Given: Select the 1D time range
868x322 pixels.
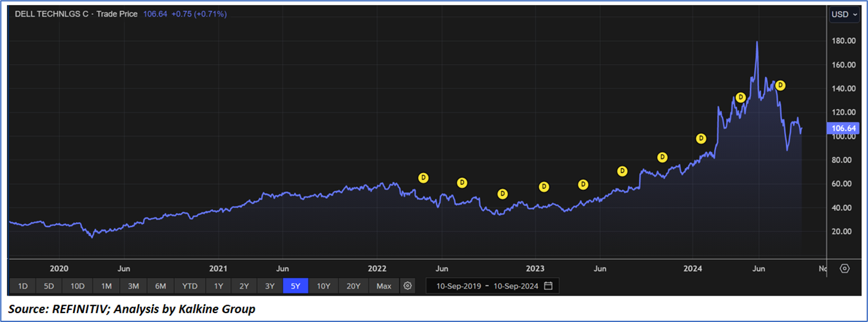Looking at the screenshot, I should 22,285.
